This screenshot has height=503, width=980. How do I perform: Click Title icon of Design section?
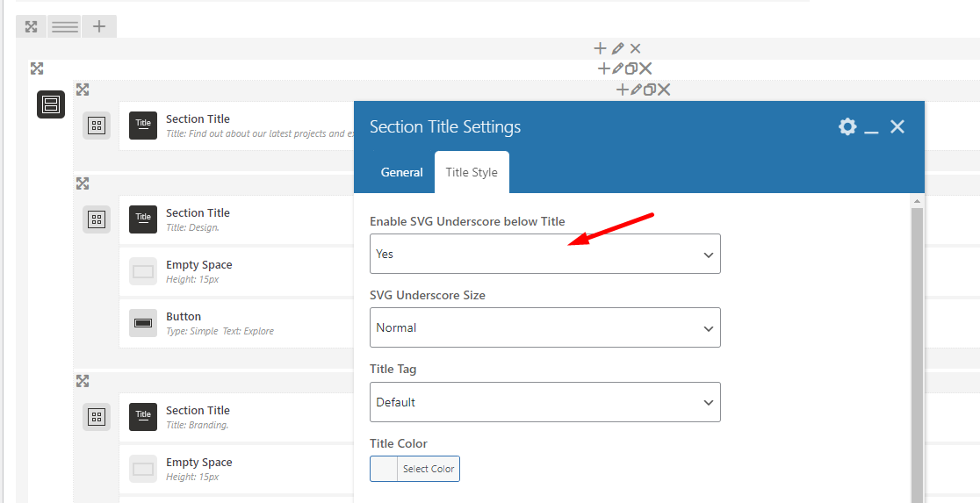click(143, 219)
